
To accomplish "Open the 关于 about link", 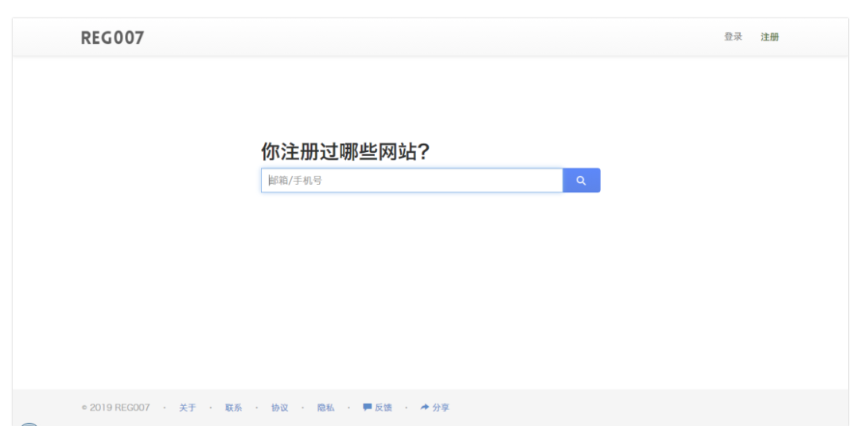I will (x=187, y=408).
